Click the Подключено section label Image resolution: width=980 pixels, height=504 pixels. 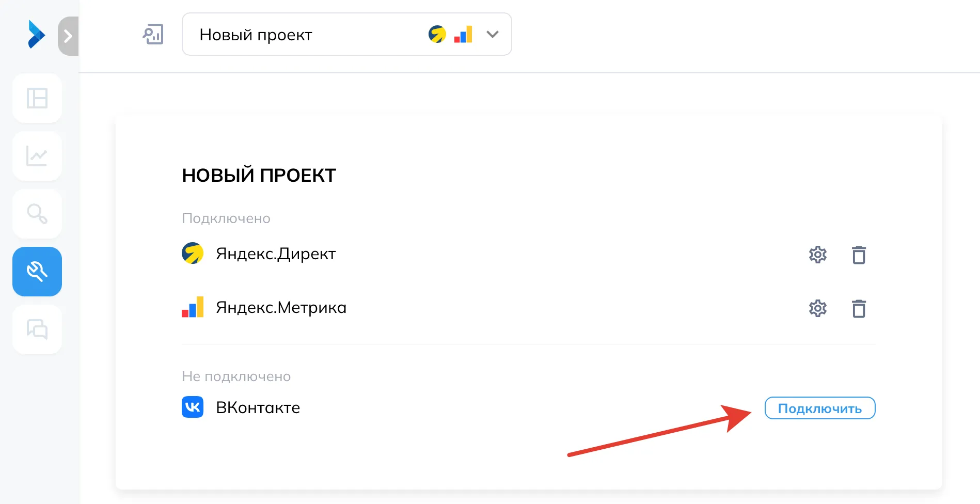226,218
